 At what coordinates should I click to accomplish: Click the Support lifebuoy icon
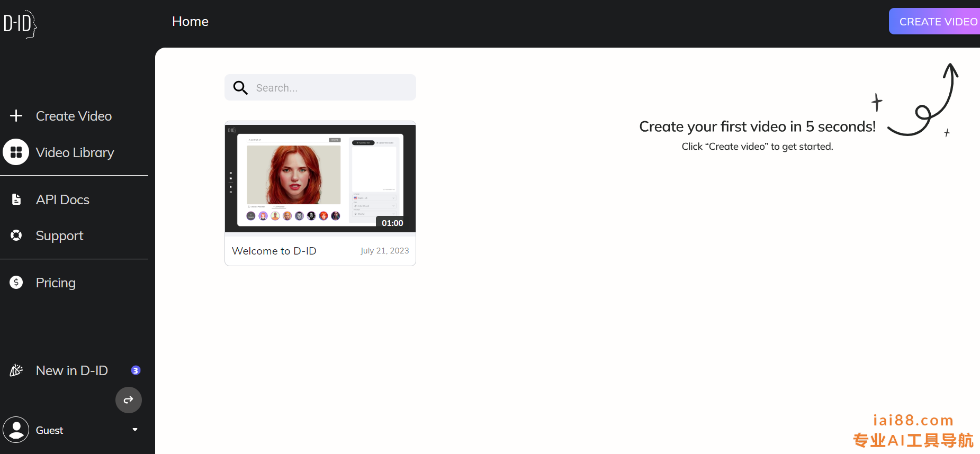16,235
